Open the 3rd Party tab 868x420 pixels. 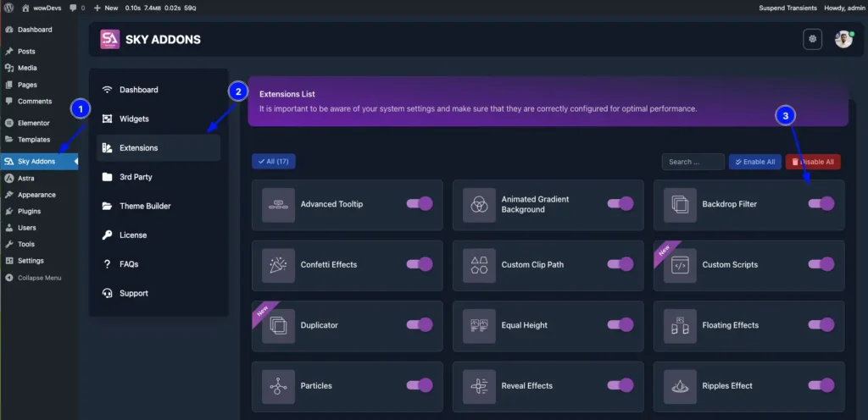pyautogui.click(x=159, y=177)
